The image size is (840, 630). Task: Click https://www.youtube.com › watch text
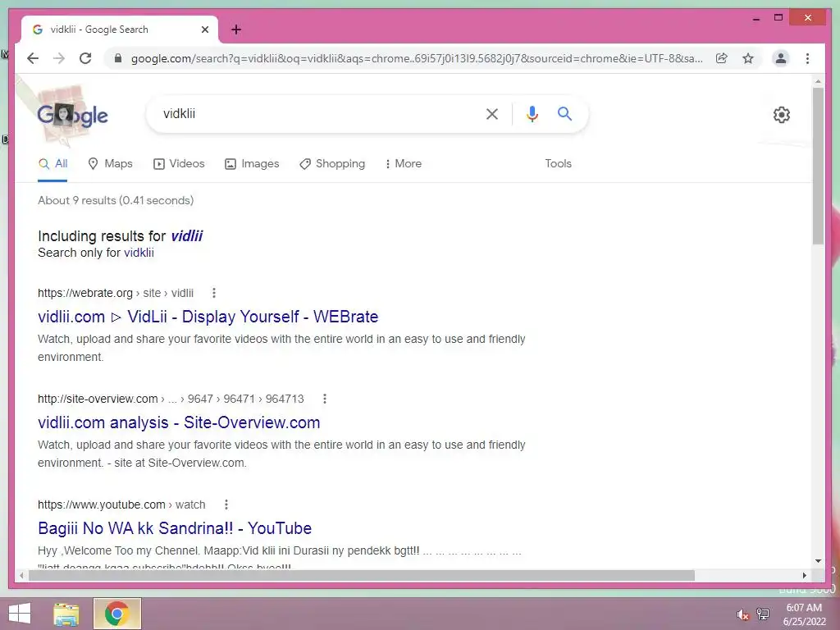(121, 504)
